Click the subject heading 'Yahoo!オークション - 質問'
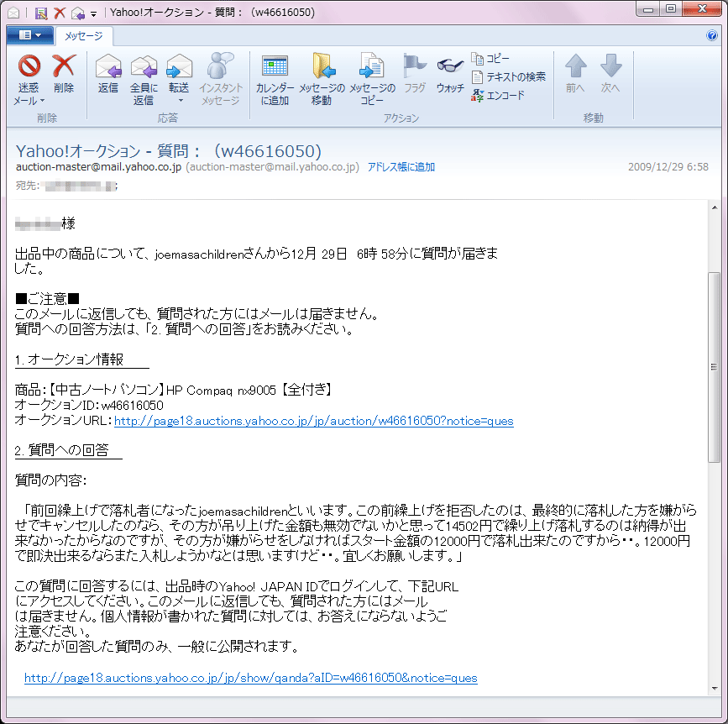 (x=169, y=151)
